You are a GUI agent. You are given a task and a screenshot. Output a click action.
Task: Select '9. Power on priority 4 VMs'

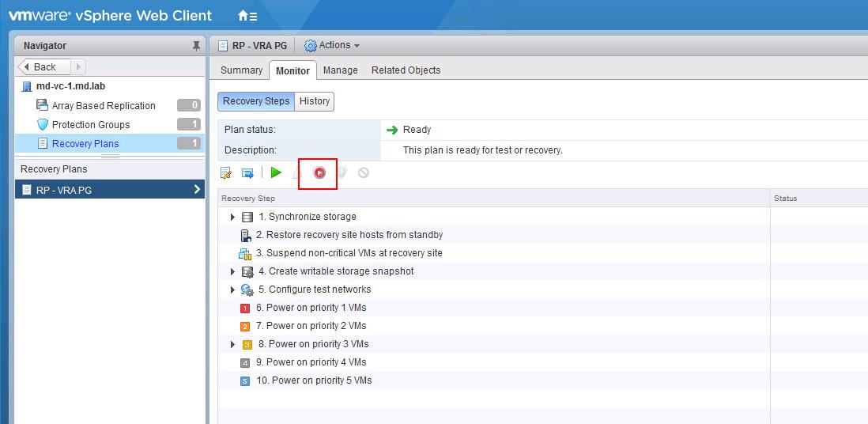coord(311,362)
